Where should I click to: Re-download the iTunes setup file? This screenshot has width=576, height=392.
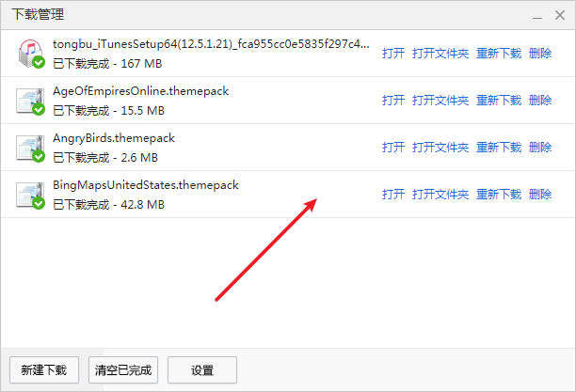tap(499, 54)
